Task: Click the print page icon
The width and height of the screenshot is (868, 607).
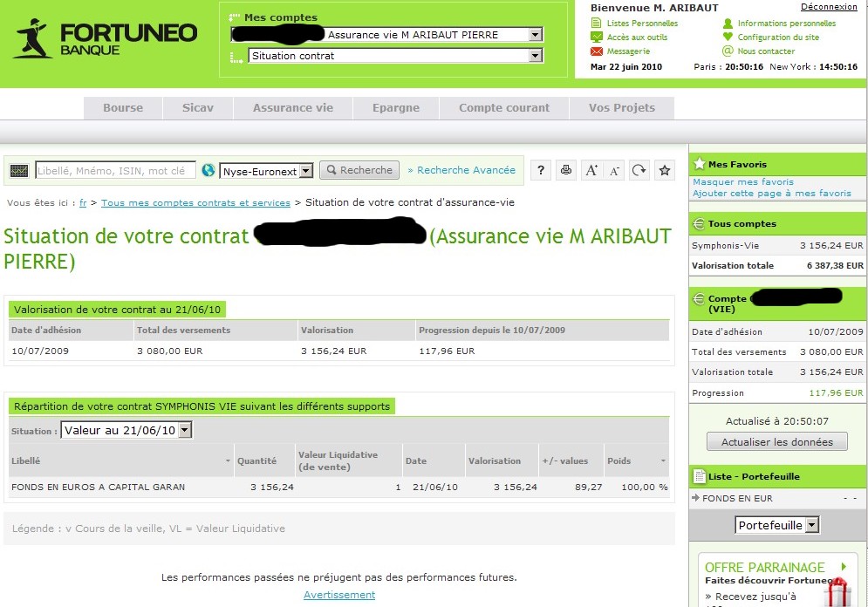Action: click(566, 170)
